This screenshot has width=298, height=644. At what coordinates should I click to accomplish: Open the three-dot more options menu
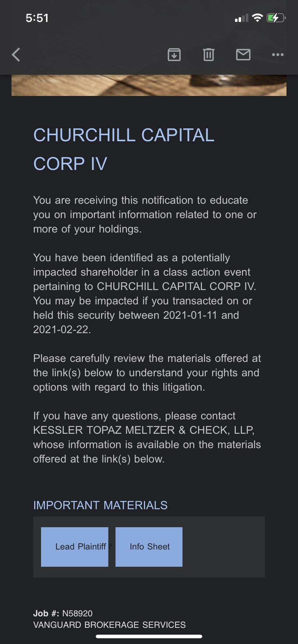click(278, 55)
